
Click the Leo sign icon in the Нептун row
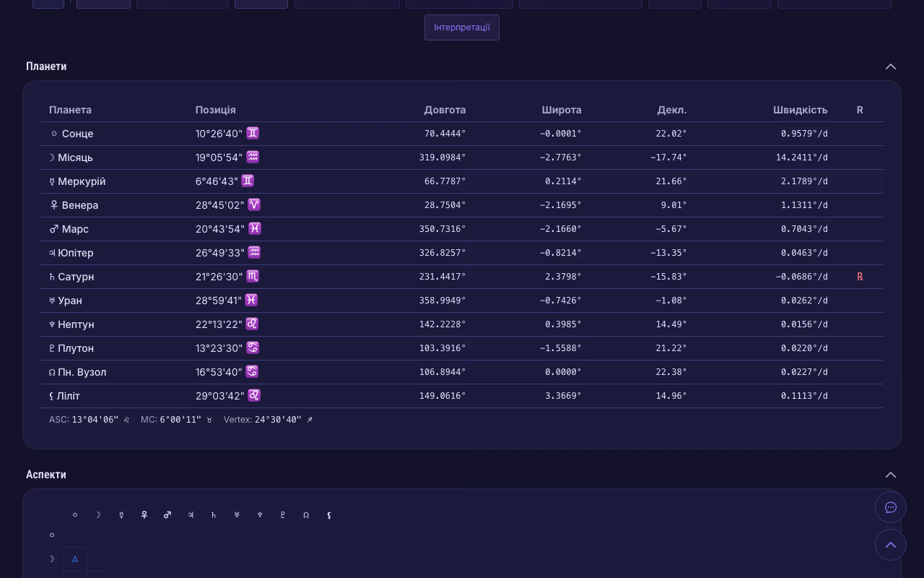coord(252,324)
